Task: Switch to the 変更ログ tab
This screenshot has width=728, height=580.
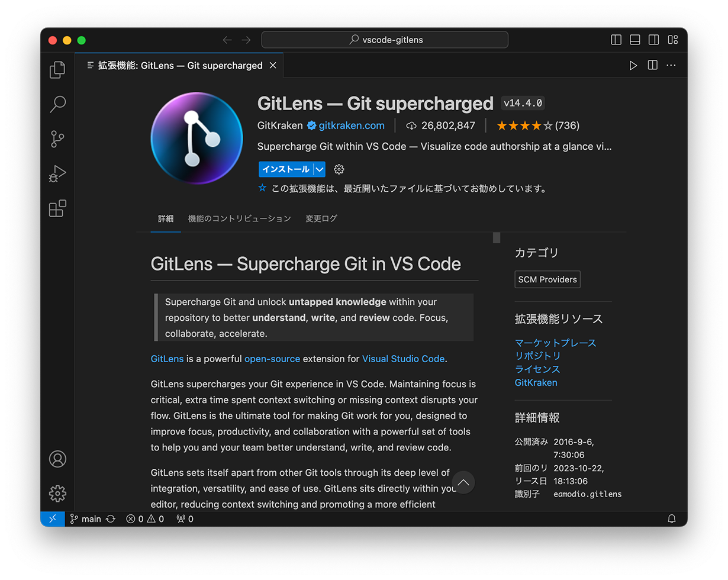Action: click(x=321, y=218)
